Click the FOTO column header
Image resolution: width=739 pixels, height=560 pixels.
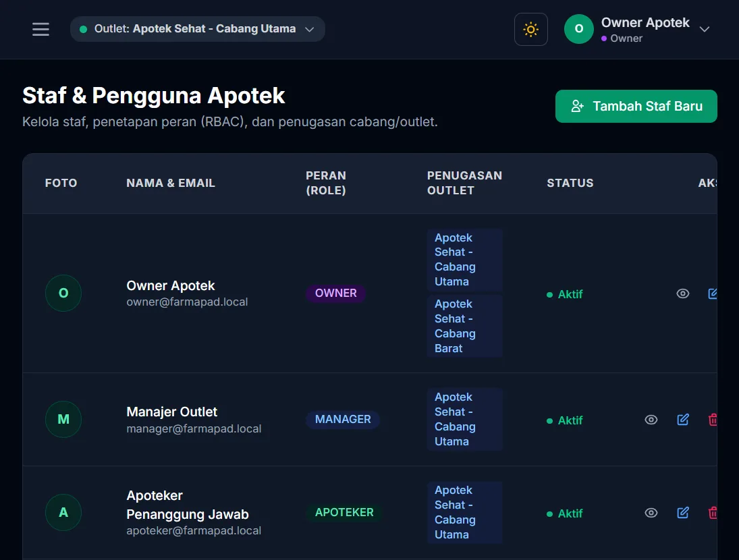(61, 184)
